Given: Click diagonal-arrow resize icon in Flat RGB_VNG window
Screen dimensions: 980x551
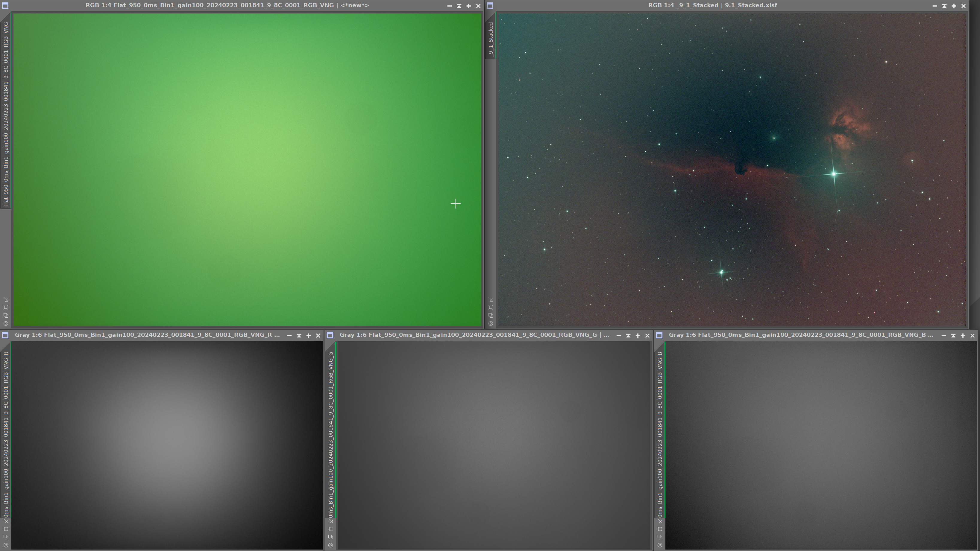Looking at the screenshot, I should 6,300.
